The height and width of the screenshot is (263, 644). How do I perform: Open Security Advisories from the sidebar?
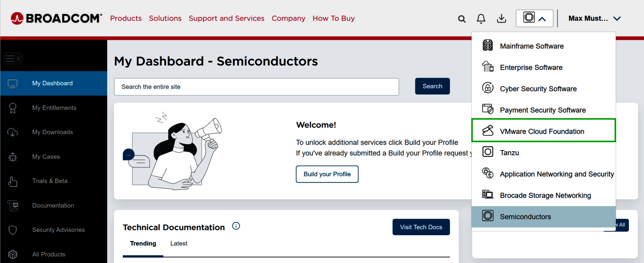pos(58,230)
